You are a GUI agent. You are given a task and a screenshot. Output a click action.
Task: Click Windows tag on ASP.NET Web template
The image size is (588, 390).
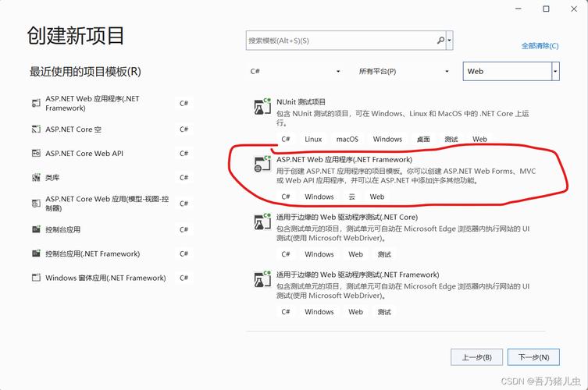[x=319, y=197]
